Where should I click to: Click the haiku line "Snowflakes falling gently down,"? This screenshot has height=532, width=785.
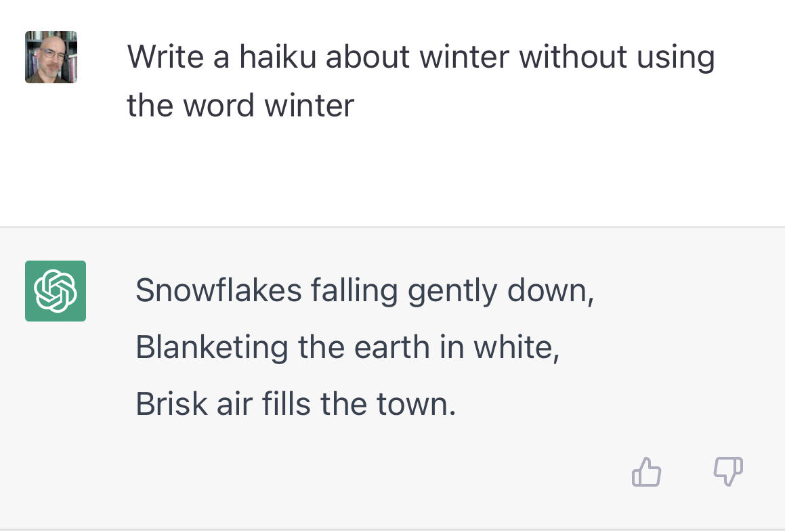(x=364, y=291)
